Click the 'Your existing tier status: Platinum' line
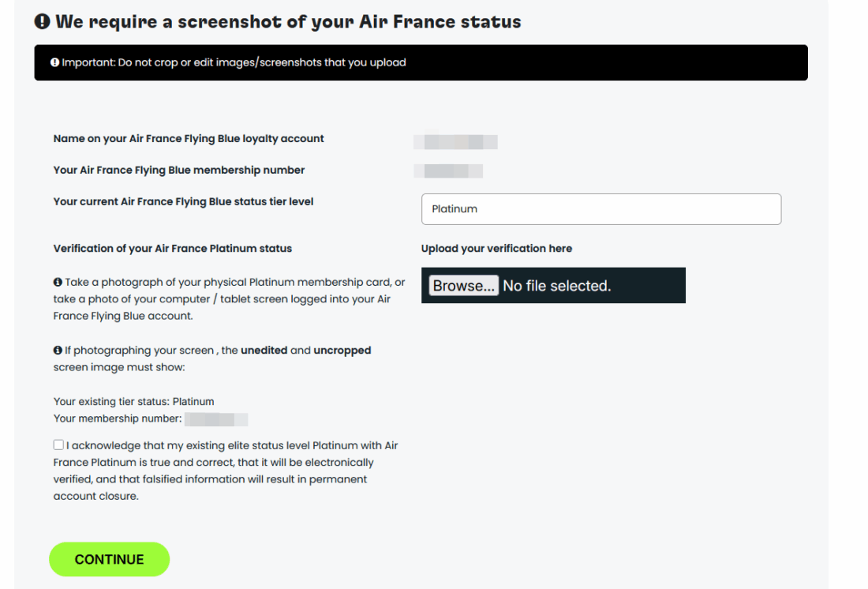868x589 pixels. point(133,401)
